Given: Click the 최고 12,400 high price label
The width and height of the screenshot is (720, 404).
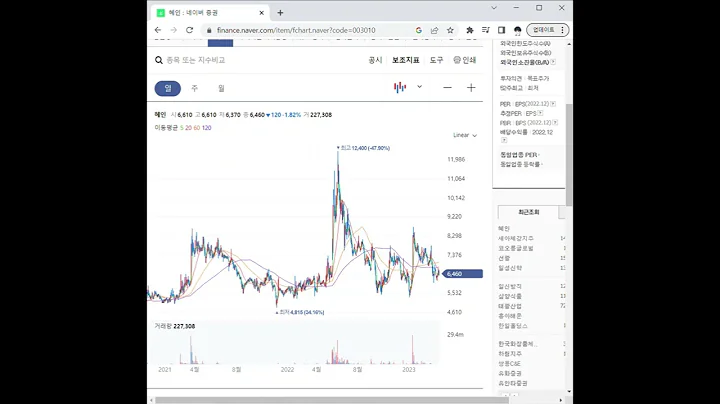Looking at the screenshot, I should [365, 148].
